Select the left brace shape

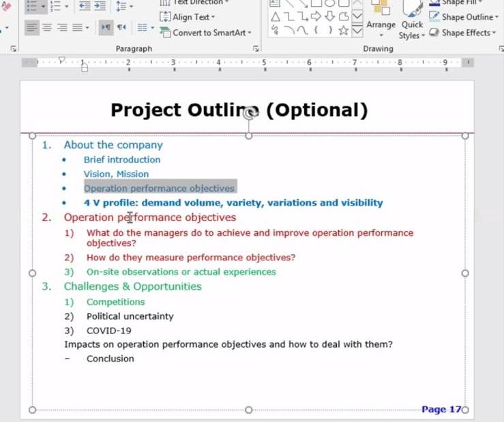point(316,30)
